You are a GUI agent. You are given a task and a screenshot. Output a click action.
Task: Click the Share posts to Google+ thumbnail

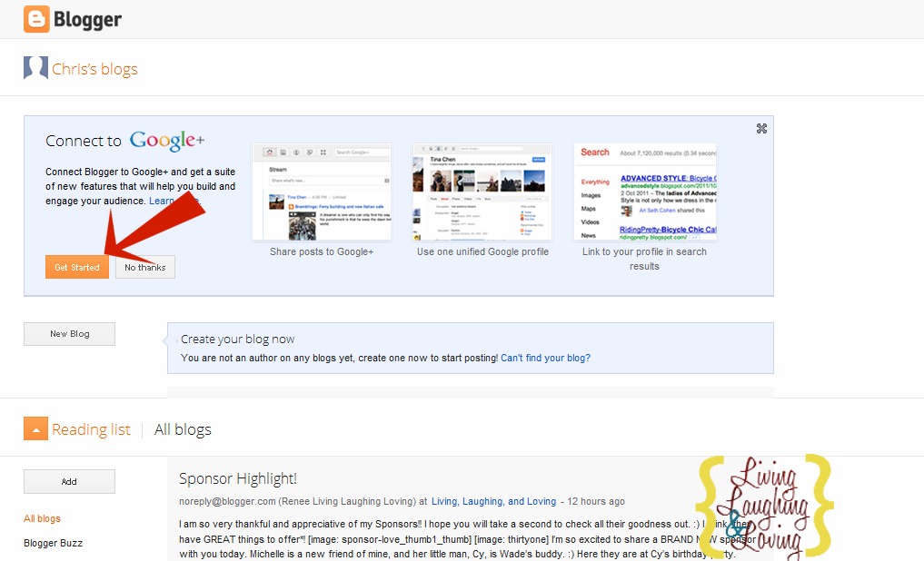(322, 192)
